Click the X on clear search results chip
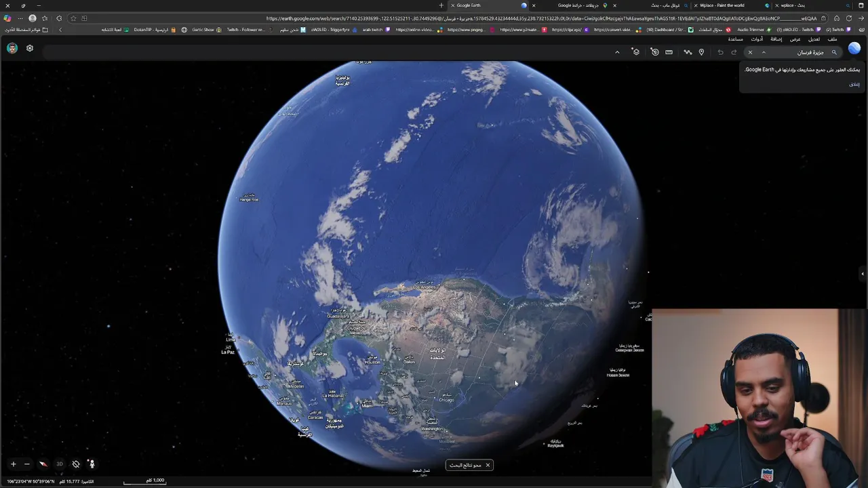868x488 pixels. coord(487,465)
